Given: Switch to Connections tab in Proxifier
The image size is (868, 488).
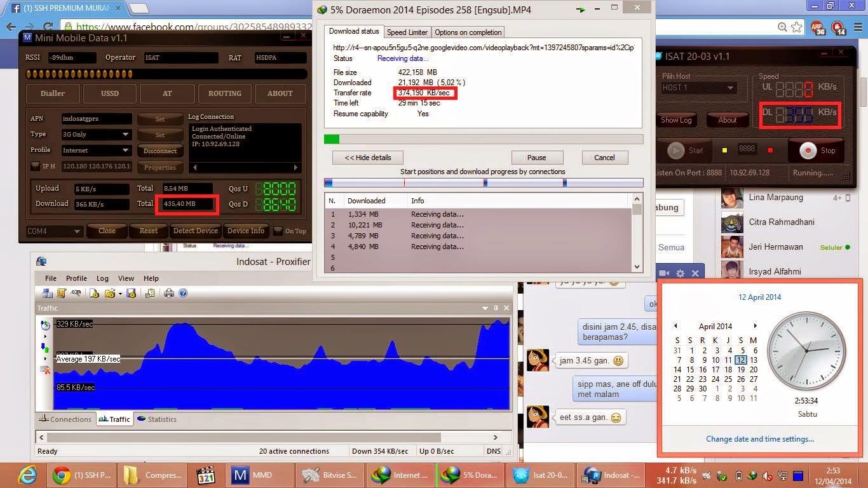Looking at the screenshot, I should pyautogui.click(x=66, y=419).
